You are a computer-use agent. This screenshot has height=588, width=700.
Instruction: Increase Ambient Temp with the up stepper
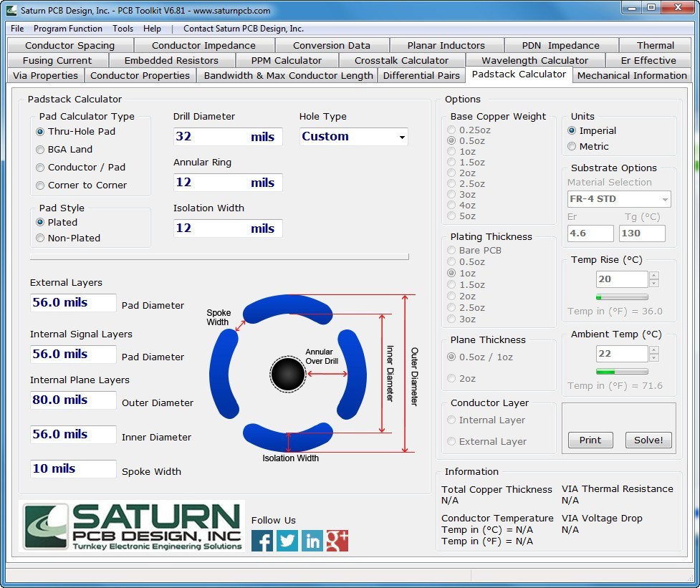pyautogui.click(x=655, y=350)
